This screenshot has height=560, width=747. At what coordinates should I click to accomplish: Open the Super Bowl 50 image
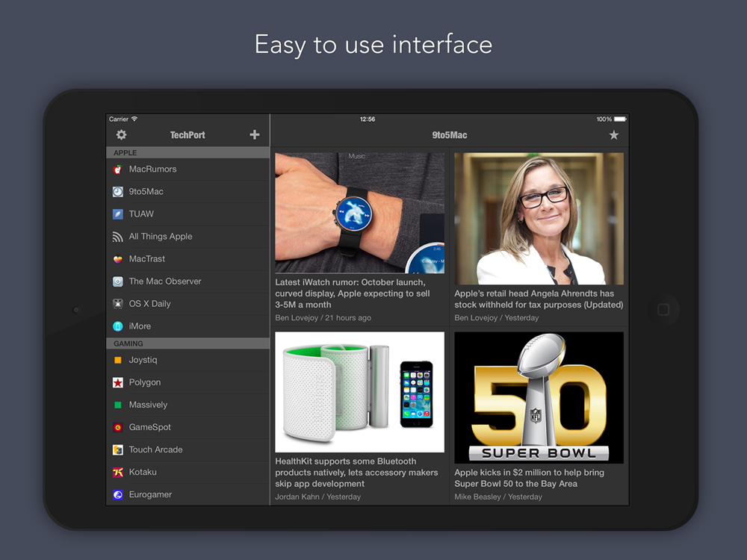point(539,398)
